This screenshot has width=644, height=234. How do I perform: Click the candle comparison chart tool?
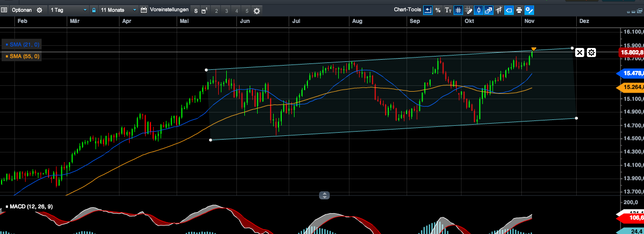499,10
